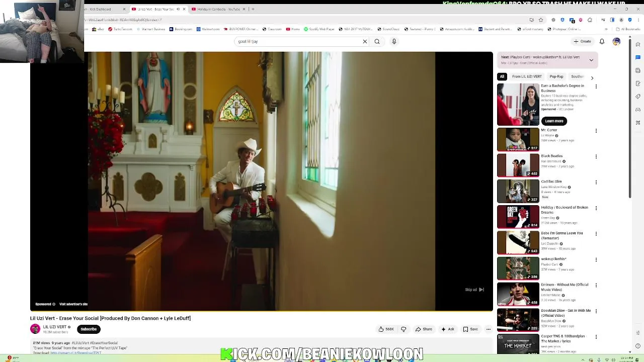Select the Pop-Rap filter chip
644x362 pixels.
point(556,76)
